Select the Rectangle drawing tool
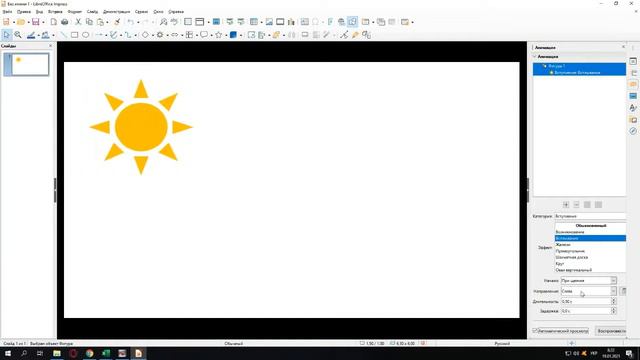 (x=74, y=35)
